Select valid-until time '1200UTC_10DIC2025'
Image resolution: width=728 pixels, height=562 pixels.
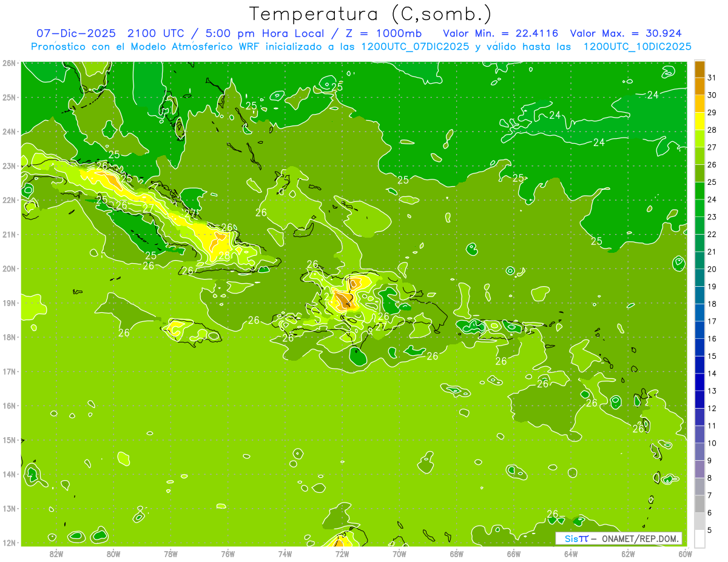637,47
